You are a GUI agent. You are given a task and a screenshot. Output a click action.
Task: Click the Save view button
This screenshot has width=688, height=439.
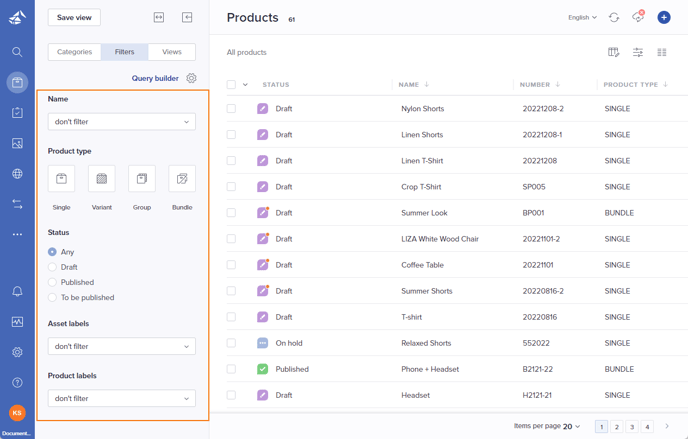(x=74, y=18)
